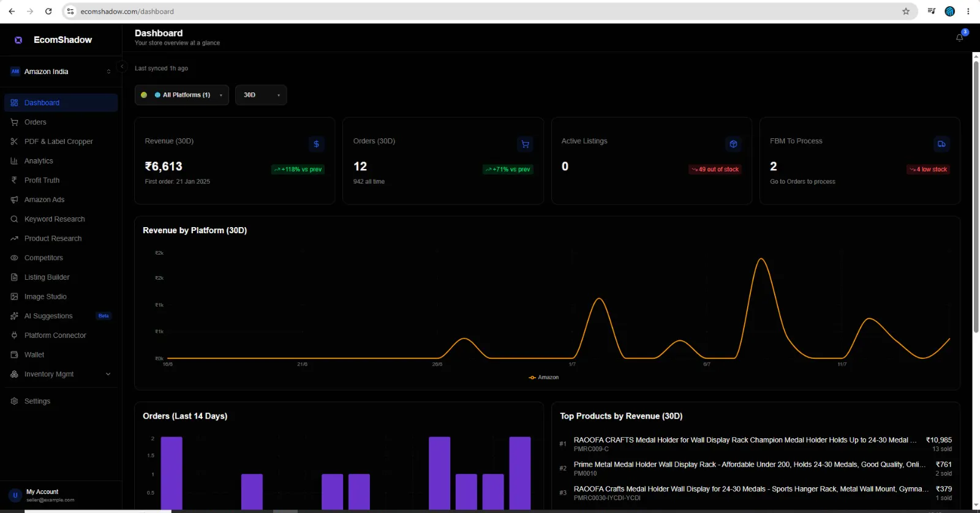The image size is (980, 513).
Task: Open Keyword Research in sidebar
Action: coord(61,219)
